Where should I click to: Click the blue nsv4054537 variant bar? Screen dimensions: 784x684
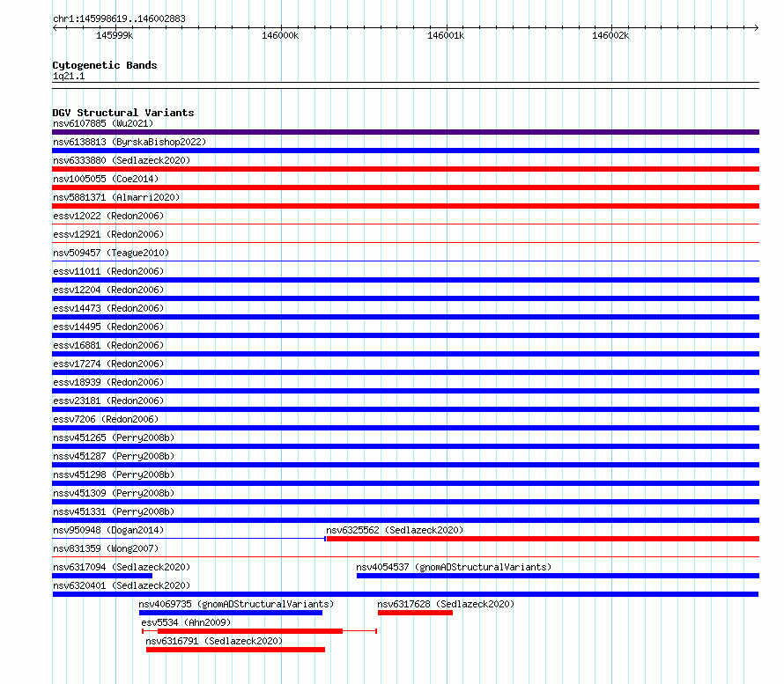pyautogui.click(x=558, y=576)
